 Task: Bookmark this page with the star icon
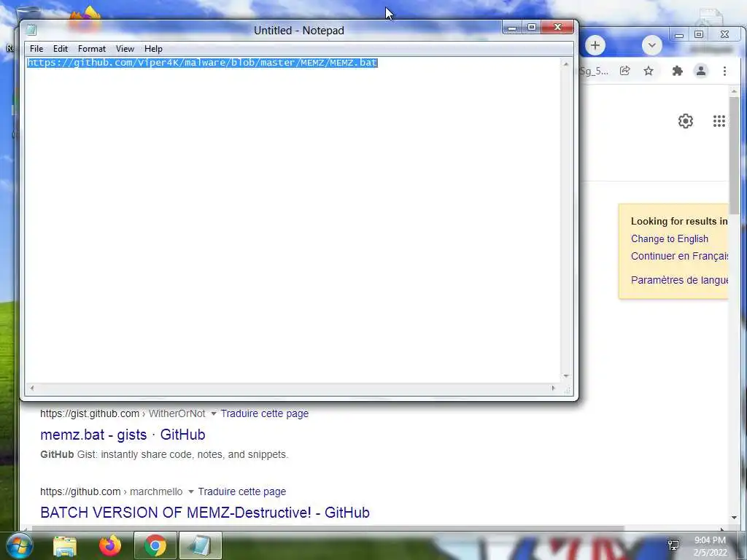coord(649,71)
